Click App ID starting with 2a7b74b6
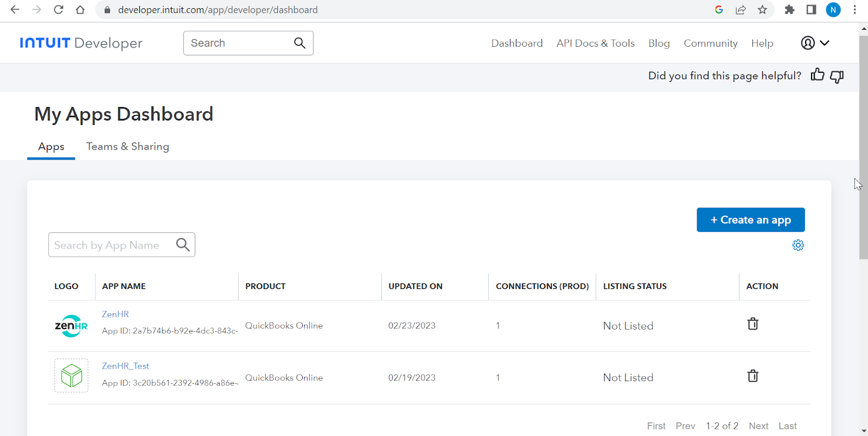This screenshot has height=436, width=868. point(170,331)
